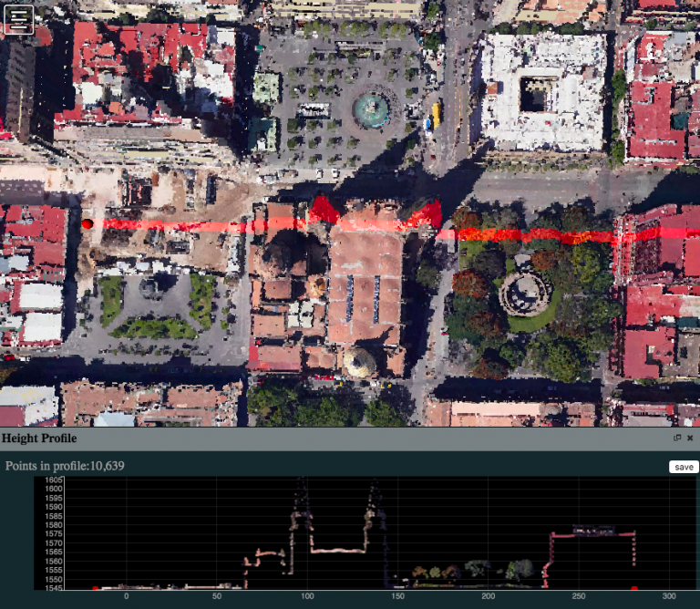Click the 1560 elevation axis label
The width and height of the screenshot is (700, 609).
(54, 562)
